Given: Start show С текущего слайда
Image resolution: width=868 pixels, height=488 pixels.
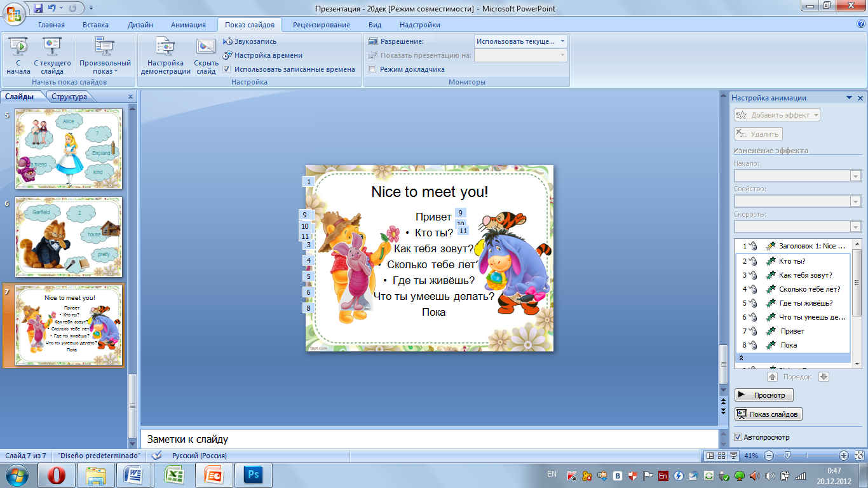Looking at the screenshot, I should 52,56.
